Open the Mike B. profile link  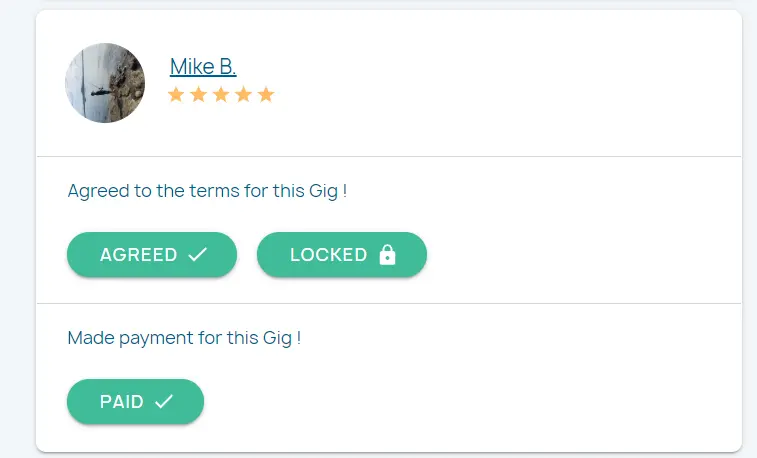pos(203,67)
